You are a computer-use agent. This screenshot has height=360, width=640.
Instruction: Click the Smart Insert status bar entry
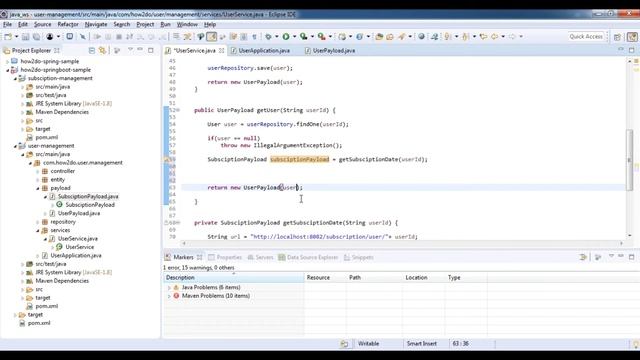[422, 344]
